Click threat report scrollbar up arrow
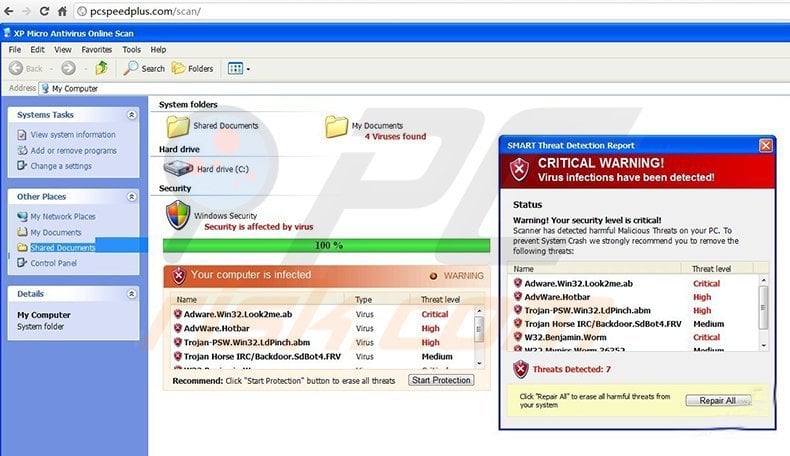The height and width of the screenshot is (456, 790). pos(764,280)
